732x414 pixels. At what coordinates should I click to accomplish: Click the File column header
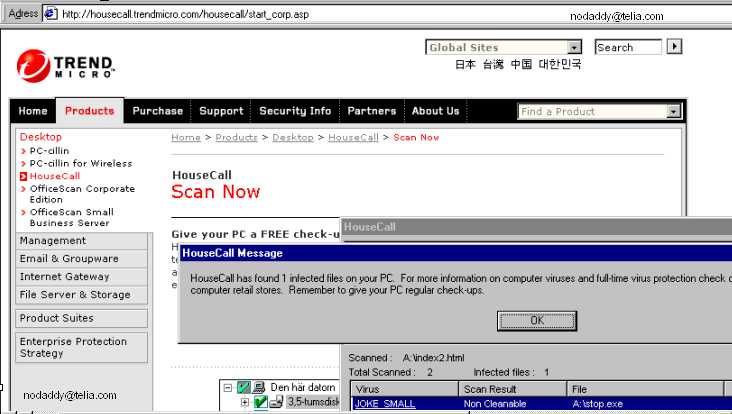(x=645, y=389)
